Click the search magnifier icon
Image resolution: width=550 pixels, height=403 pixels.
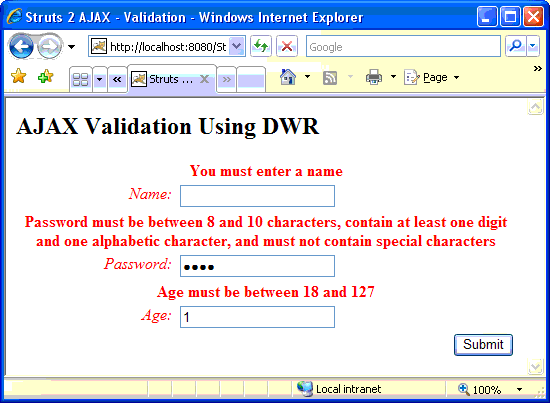pyautogui.click(x=516, y=46)
